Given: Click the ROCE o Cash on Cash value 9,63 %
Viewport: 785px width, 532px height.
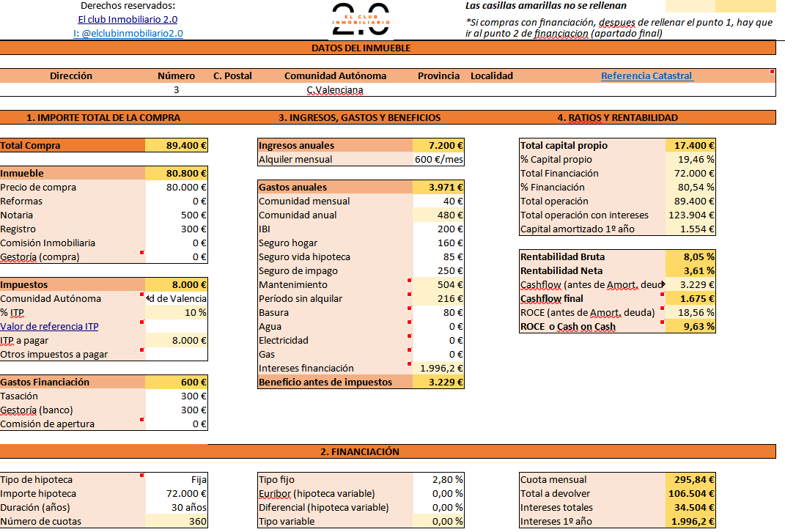Looking at the screenshot, I should pos(690,327).
